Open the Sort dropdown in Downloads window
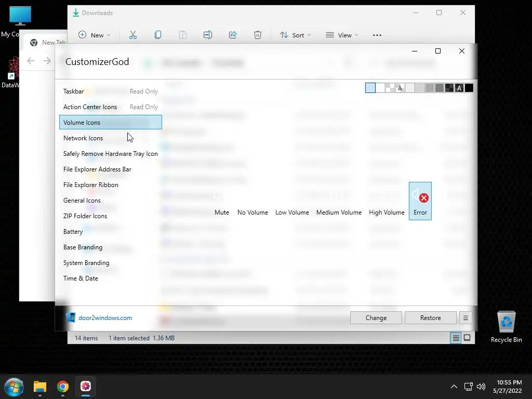532x399 pixels. (295, 35)
